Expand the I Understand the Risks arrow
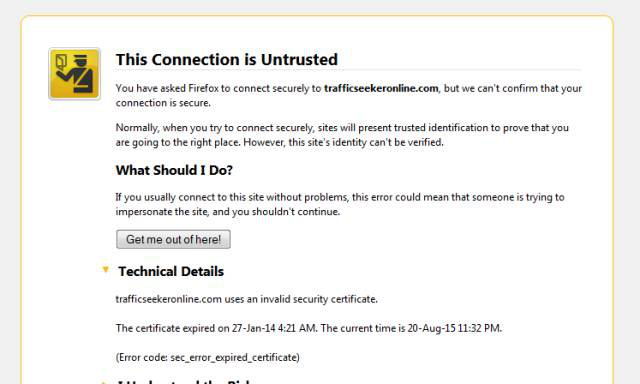Image resolution: width=640 pixels, height=384 pixels. click(x=104, y=382)
